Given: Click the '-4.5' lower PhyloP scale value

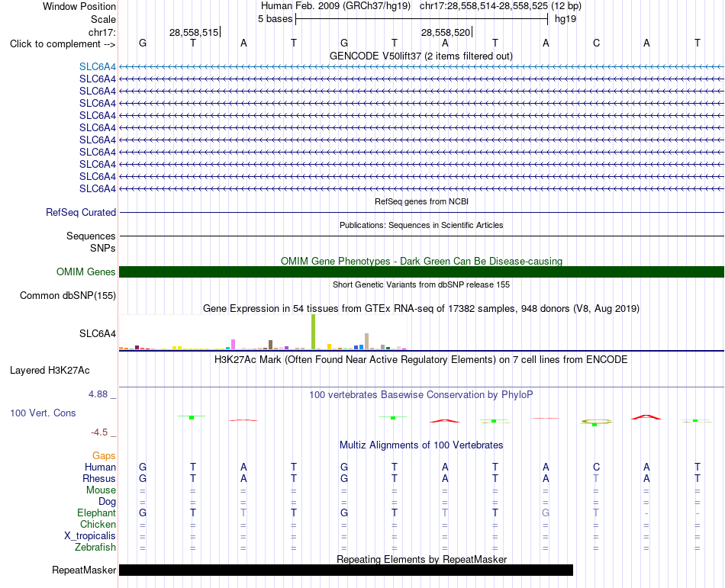Looking at the screenshot, I should pos(99,432).
